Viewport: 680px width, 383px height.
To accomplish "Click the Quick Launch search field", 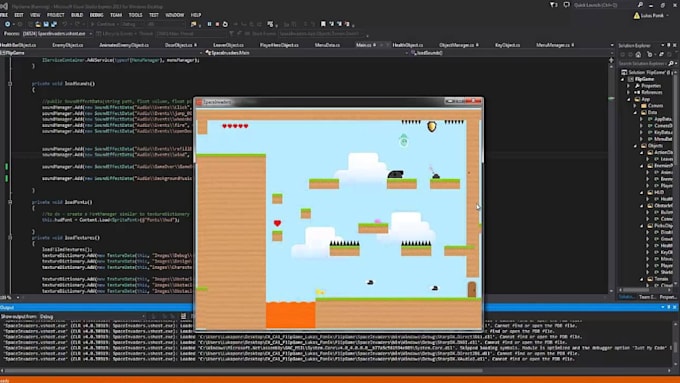I will click(605, 5).
